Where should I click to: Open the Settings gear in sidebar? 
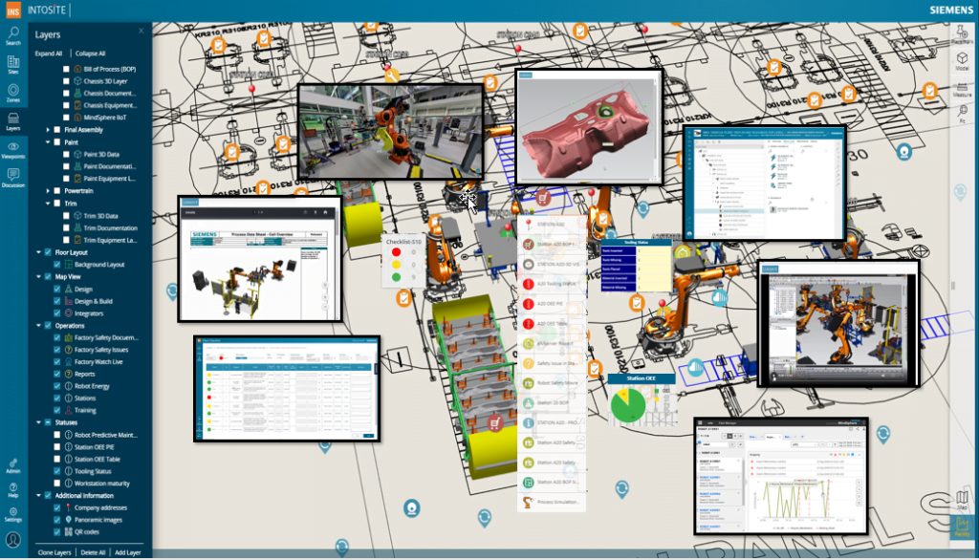tap(13, 514)
